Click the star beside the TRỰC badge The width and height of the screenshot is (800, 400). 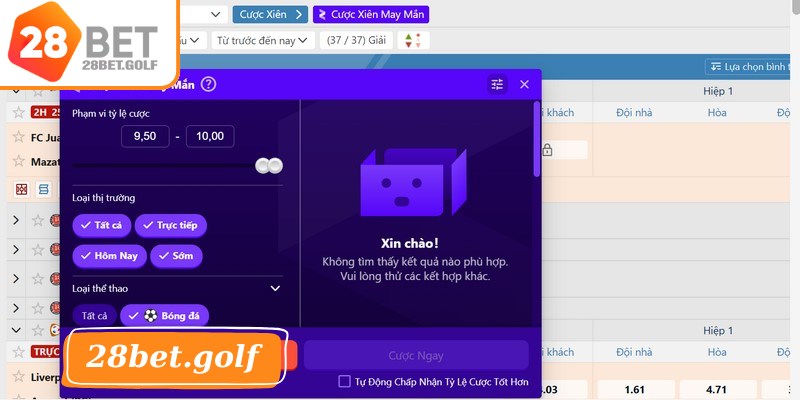pyautogui.click(x=18, y=352)
